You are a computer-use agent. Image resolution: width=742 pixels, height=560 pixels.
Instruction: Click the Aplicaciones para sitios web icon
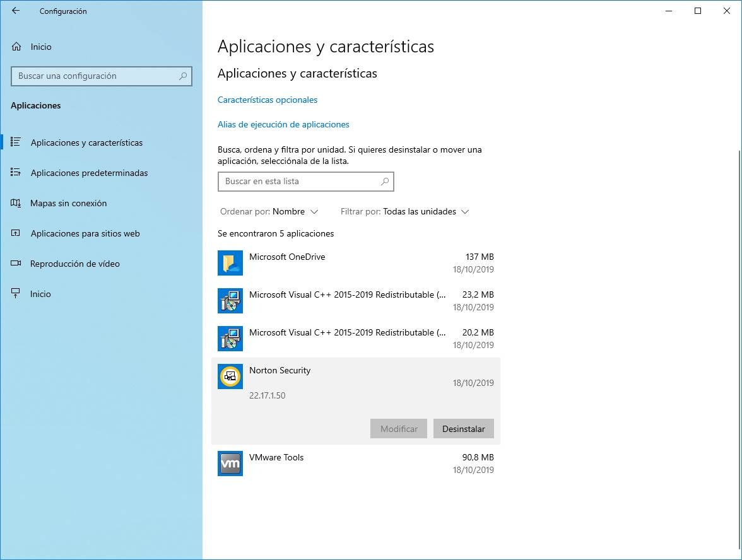[x=16, y=233]
